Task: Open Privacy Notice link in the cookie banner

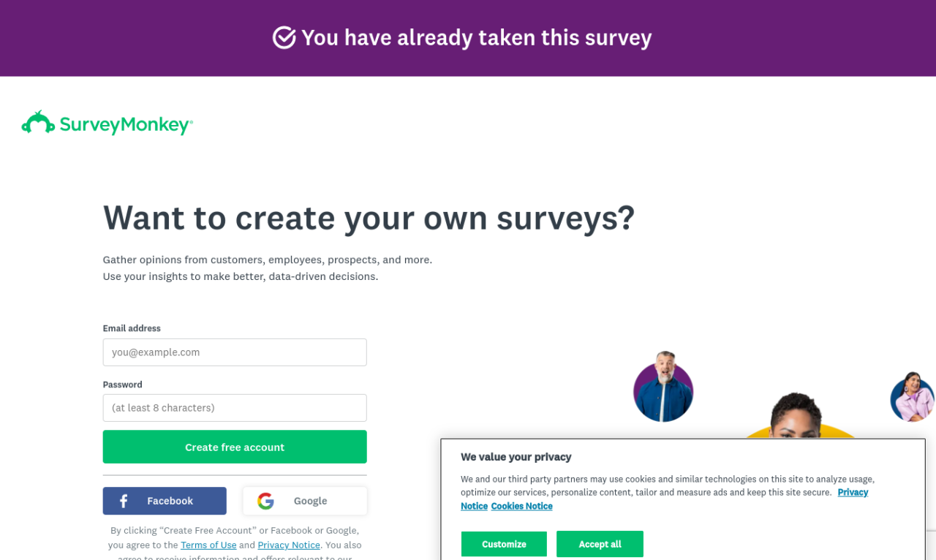Action: (853, 492)
